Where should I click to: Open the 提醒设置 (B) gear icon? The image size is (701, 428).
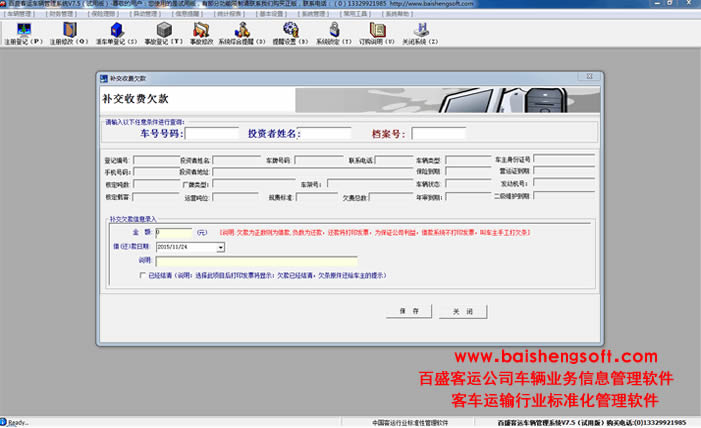point(291,30)
